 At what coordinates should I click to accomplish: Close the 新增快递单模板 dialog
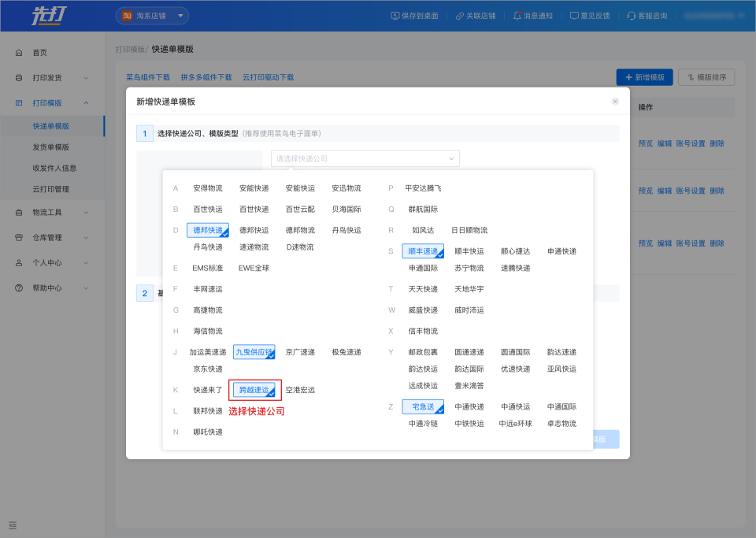[x=615, y=102]
